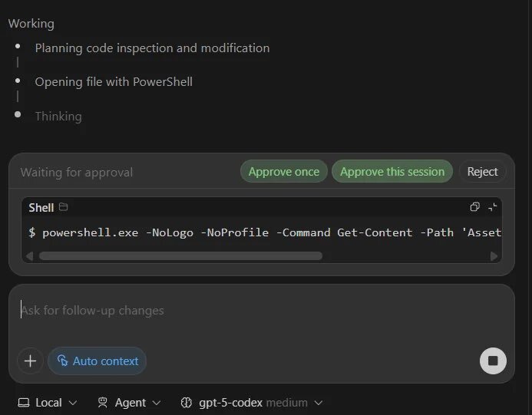Screen dimensions: 532x415
Task: Toggle the Auto context chip
Action: [97, 361]
